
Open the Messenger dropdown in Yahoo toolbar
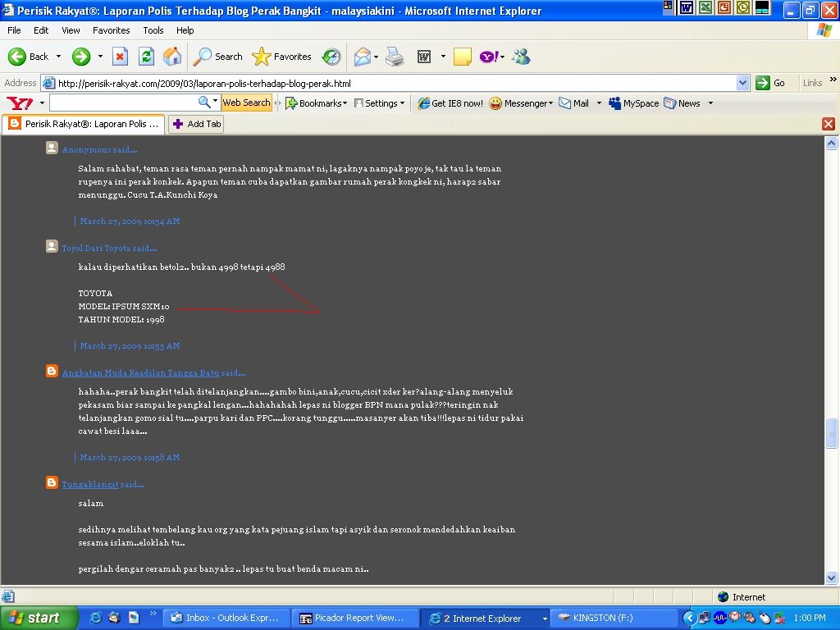tap(550, 103)
